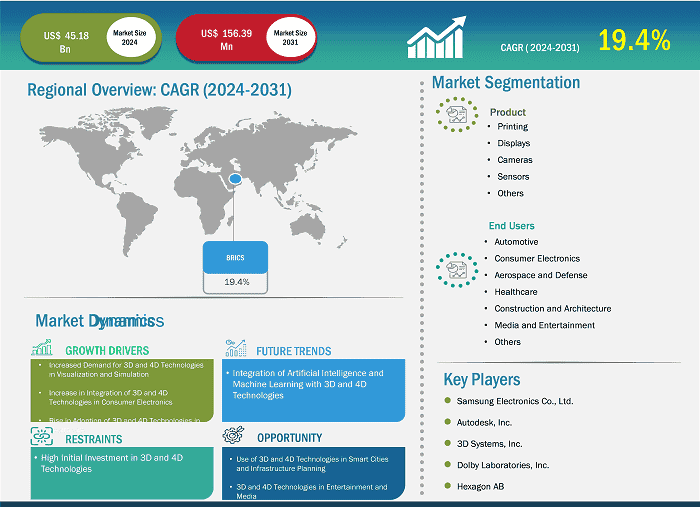
Task: Click the green bullet beside Hexagon AB
Action: [448, 486]
